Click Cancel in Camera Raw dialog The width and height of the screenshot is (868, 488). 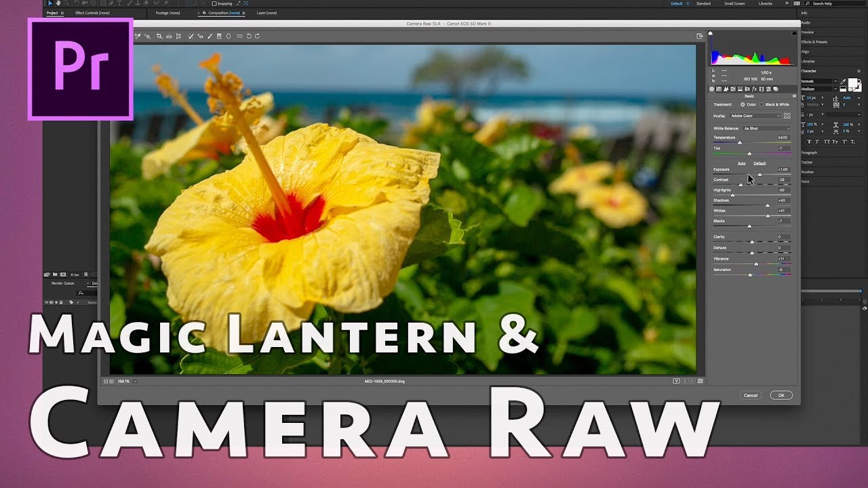tap(751, 395)
